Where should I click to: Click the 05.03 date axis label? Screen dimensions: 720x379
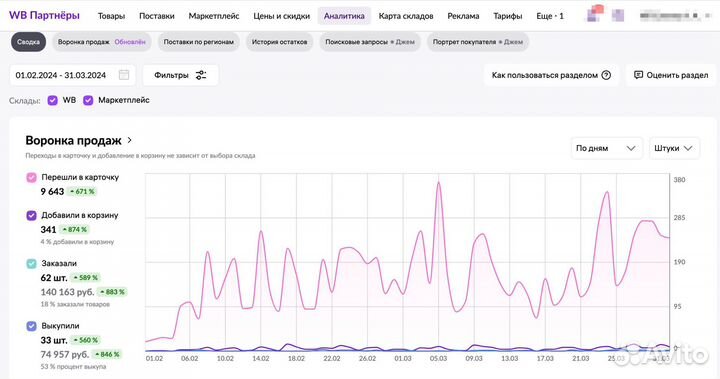438,358
